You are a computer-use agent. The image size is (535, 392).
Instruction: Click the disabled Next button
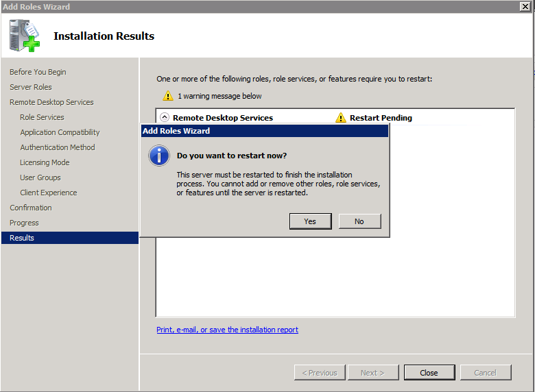click(x=373, y=373)
